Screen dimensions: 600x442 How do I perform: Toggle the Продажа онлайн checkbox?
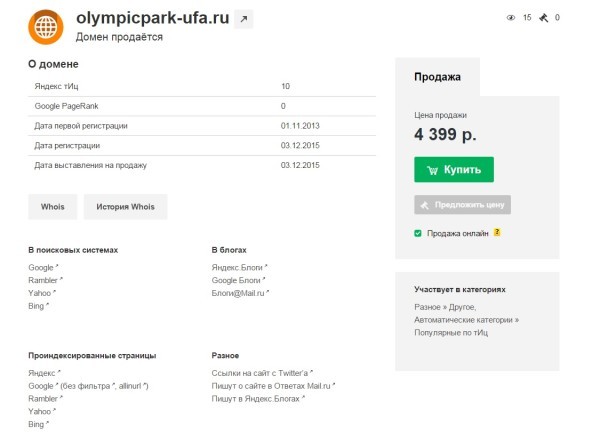click(418, 233)
